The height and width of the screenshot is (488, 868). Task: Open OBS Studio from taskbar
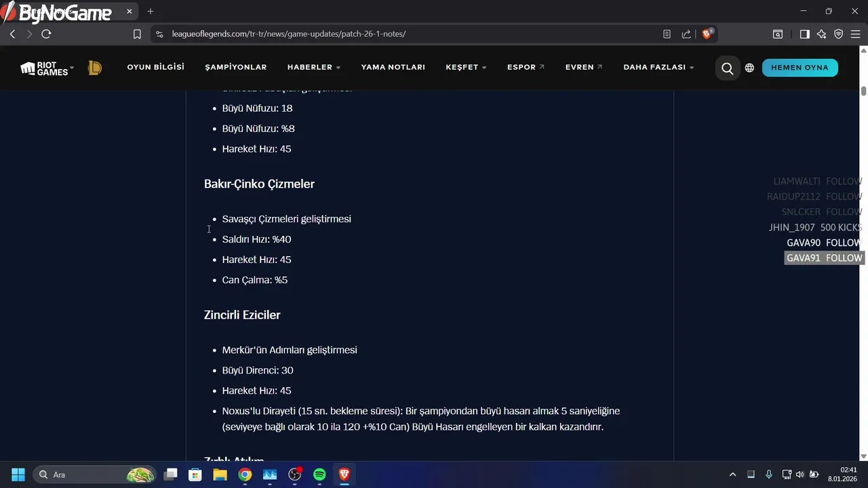pyautogui.click(x=294, y=474)
